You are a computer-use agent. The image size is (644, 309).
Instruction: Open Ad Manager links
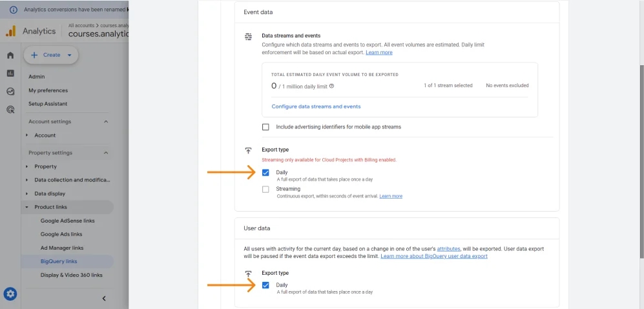pos(61,248)
